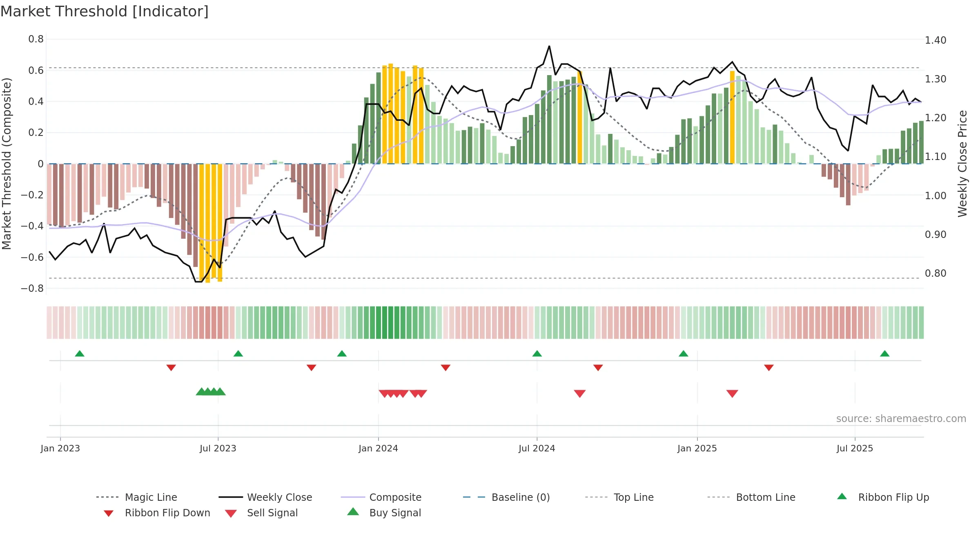Click the Ribbon Flip Down marker in September 2024

[x=598, y=368]
